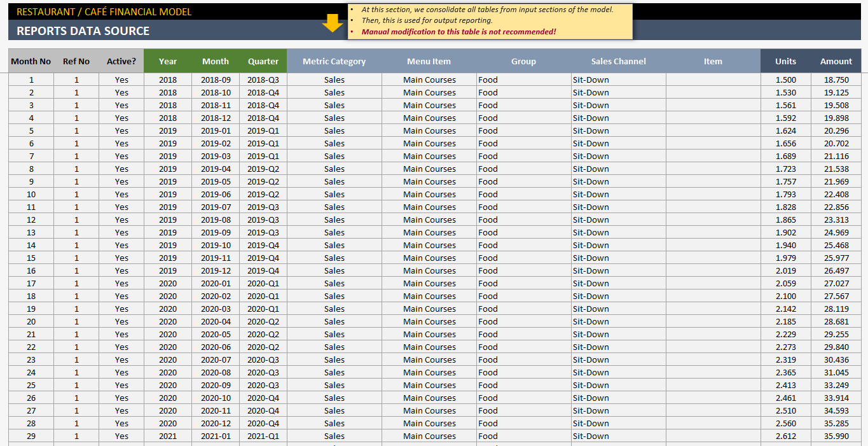Image resolution: width=868 pixels, height=446 pixels.
Task: Click the Amount cell showing 18.750
Action: click(x=836, y=80)
